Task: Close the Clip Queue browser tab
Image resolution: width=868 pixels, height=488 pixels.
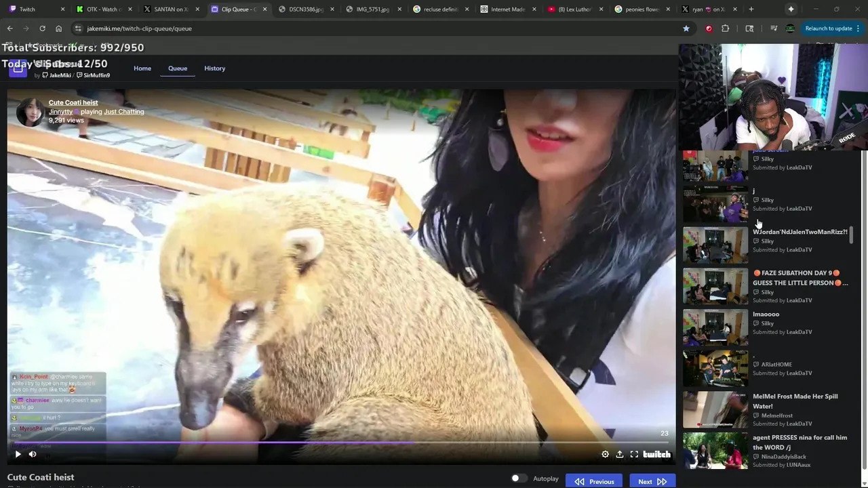Action: click(264, 9)
